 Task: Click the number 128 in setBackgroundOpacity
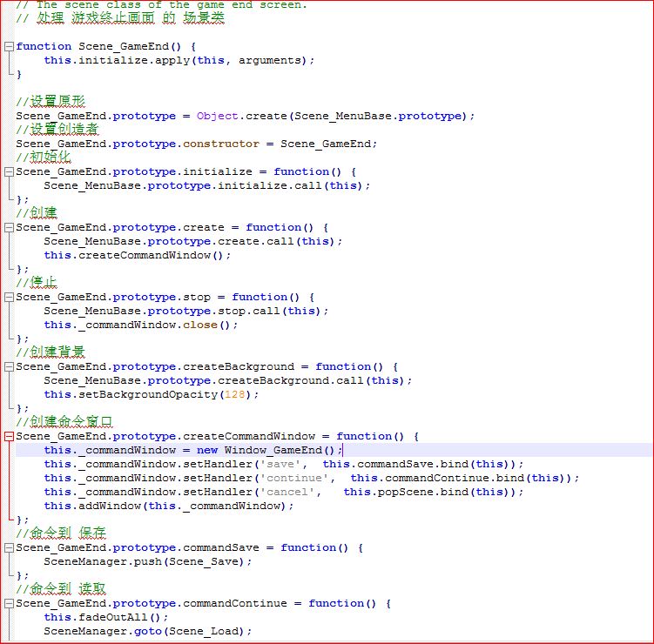pos(235,394)
